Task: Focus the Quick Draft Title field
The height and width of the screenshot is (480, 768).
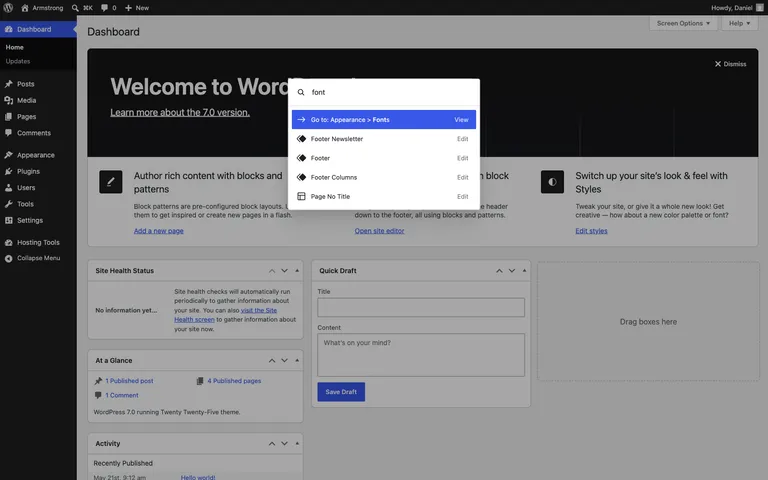Action: tap(421, 308)
